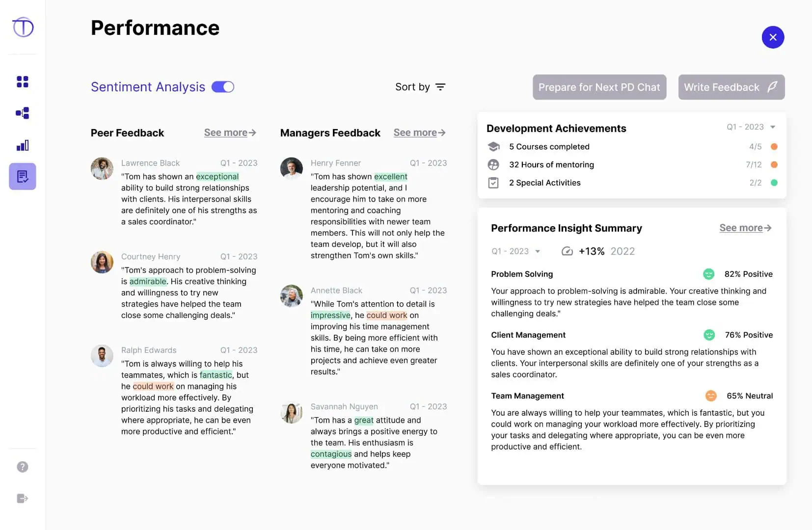Toggle the Sentiment Analysis switch
812x530 pixels.
(223, 87)
